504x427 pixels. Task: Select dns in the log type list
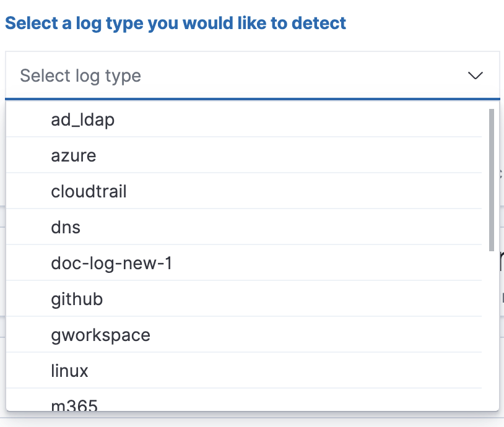click(66, 227)
